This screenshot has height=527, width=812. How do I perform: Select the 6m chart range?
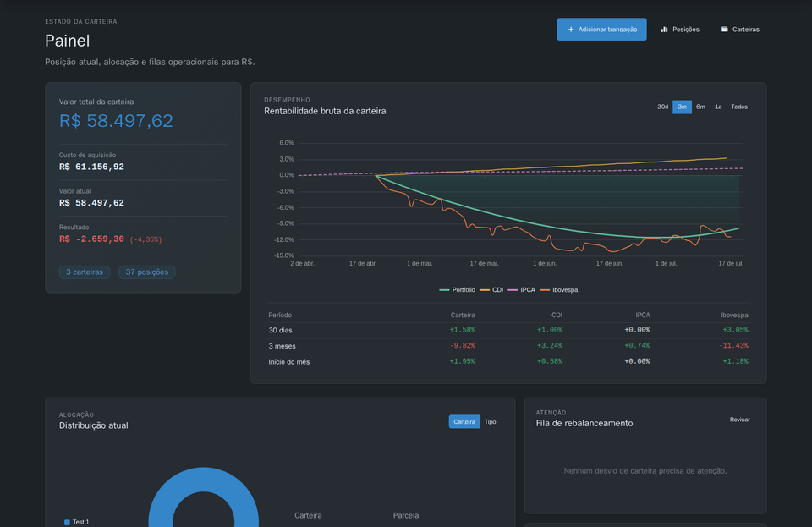[700, 107]
